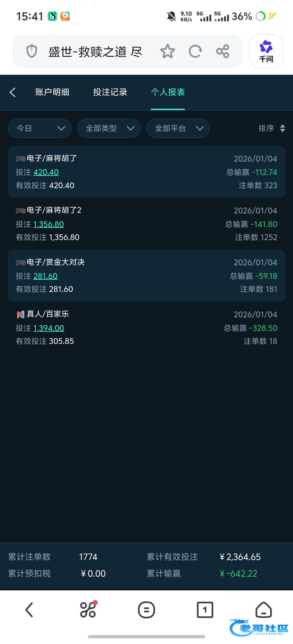The height and width of the screenshot is (644, 293).
Task: Tap the bookmark star icon
Action: coord(168,51)
